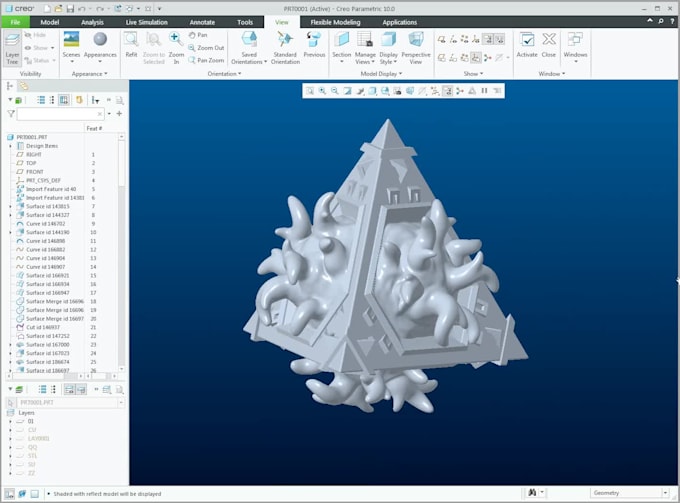The height and width of the screenshot is (503, 680).
Task: Select the Pan tool
Action: [198, 35]
